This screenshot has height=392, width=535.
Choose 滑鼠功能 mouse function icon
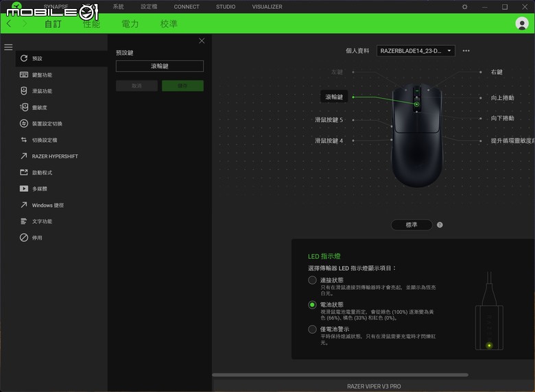point(24,90)
